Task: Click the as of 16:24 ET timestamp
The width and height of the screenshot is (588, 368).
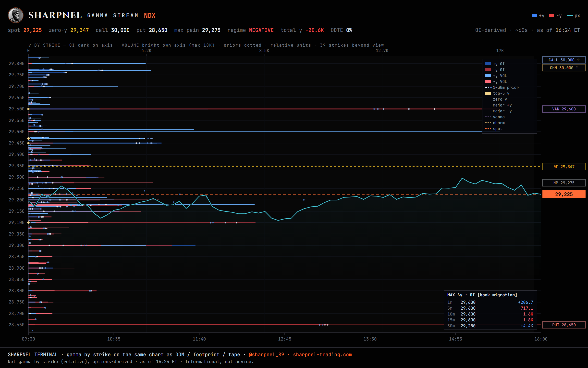Action: (x=558, y=30)
